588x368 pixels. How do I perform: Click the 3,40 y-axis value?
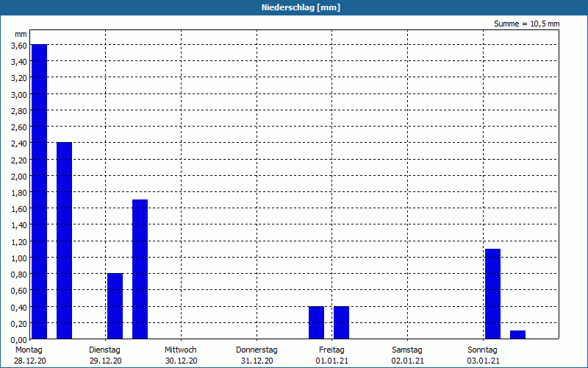19,62
